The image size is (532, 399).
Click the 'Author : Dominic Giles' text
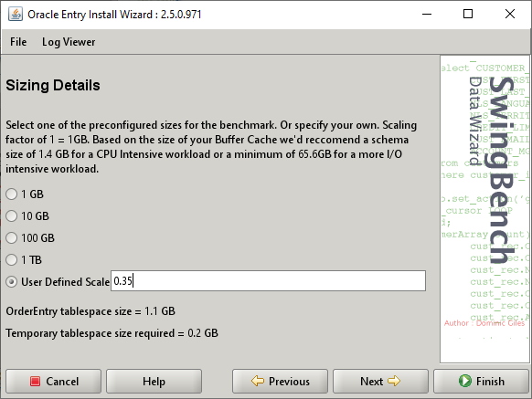point(484,323)
